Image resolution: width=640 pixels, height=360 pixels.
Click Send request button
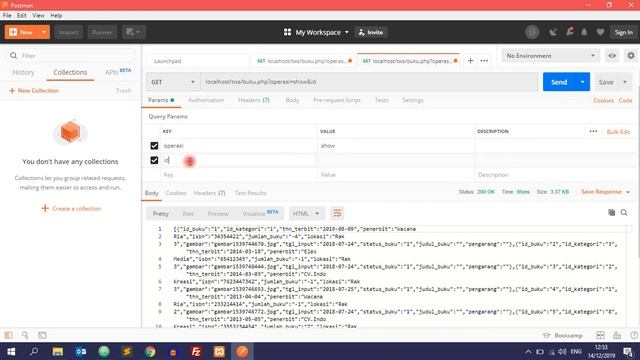(x=559, y=82)
